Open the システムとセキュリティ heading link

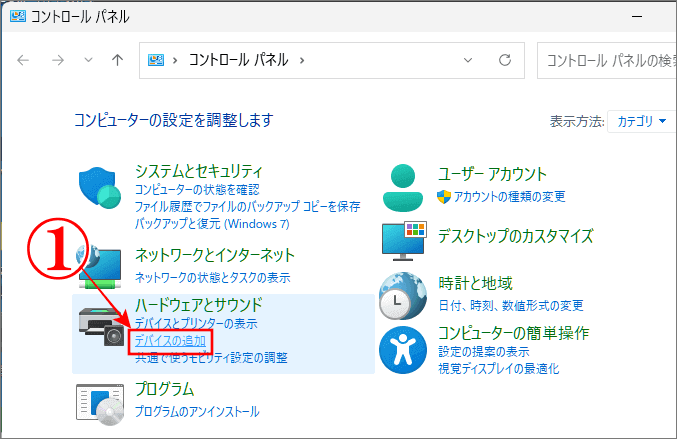pos(198,171)
